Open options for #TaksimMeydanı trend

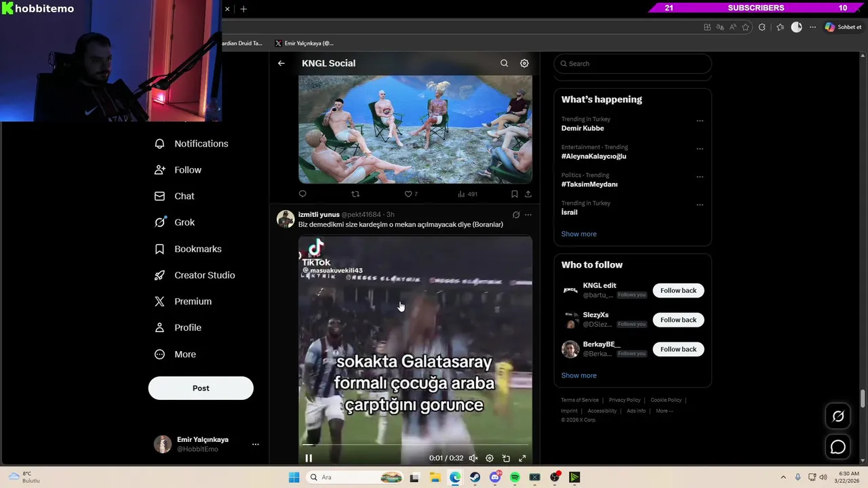coord(700,177)
